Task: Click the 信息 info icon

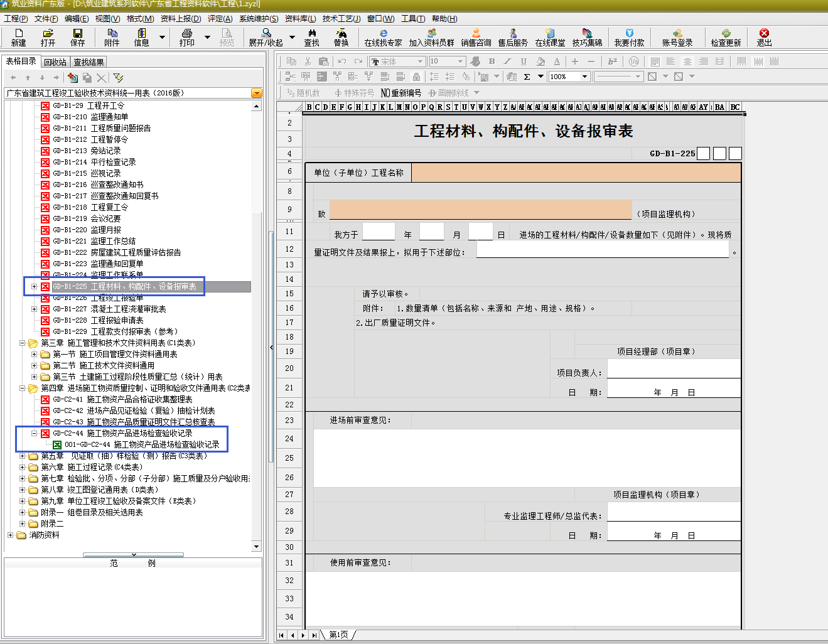Action: 142,37
